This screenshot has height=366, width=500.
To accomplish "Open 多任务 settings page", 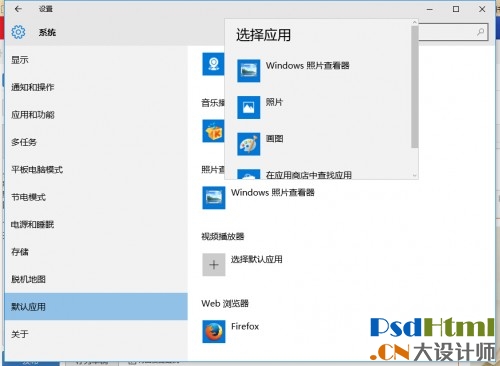I will click(96, 142).
